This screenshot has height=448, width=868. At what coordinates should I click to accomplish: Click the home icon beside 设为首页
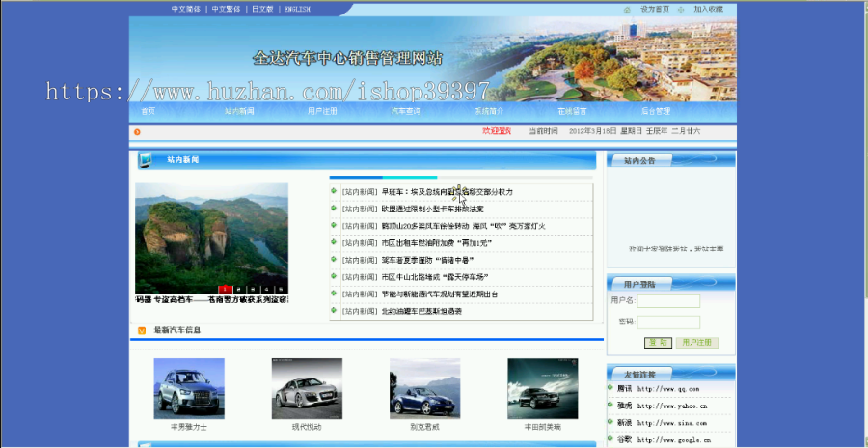[x=627, y=10]
